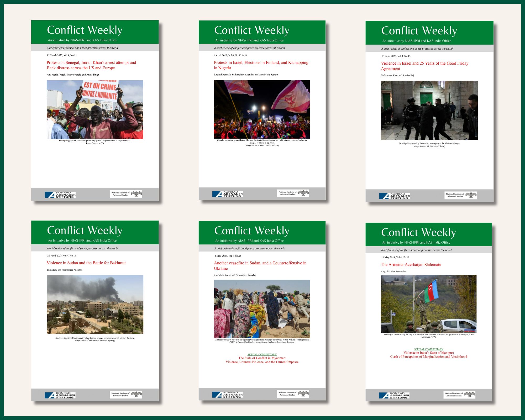Open the Senegal protest cover photo
Image resolution: width=525 pixels, height=420 pixels.
(95, 109)
